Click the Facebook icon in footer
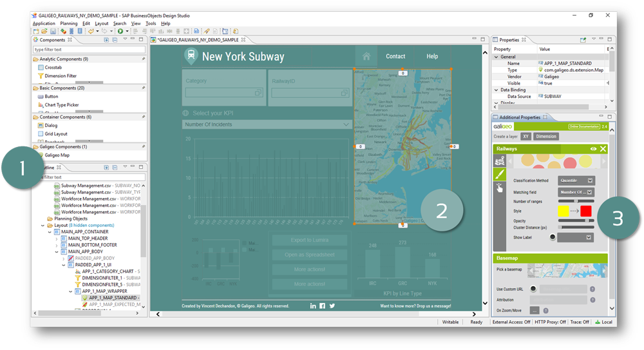This screenshot has width=644, height=350. coord(323,306)
